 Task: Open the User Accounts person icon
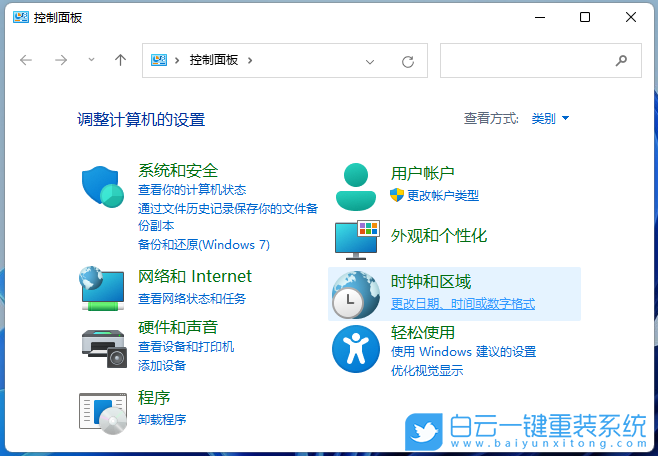pyautogui.click(x=356, y=187)
